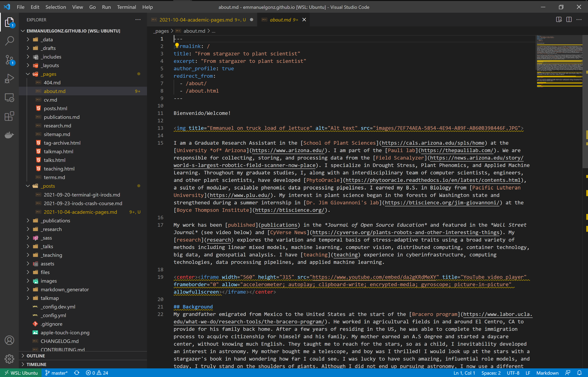Click the master branch status button
Screen dimensions: 588x377
click(56, 373)
